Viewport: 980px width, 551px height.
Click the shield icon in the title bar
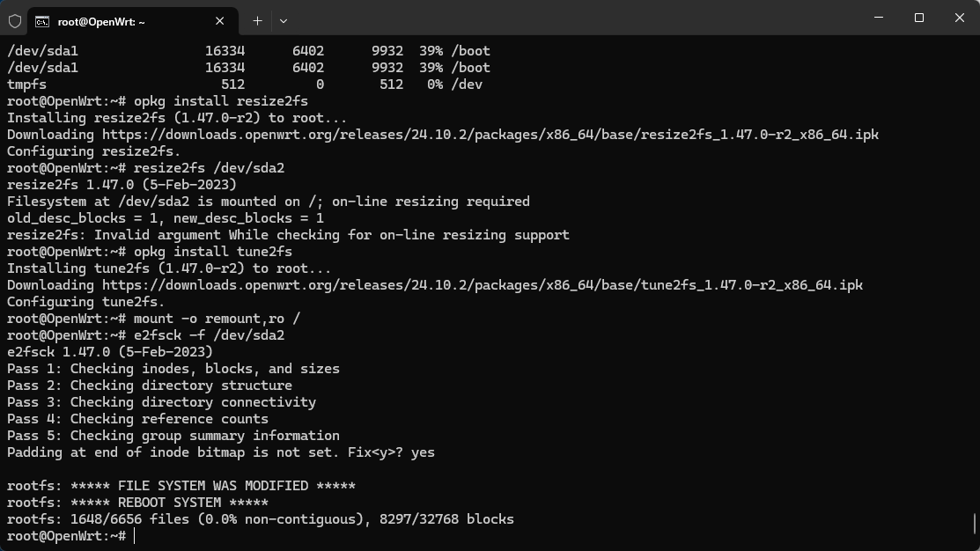pyautogui.click(x=15, y=21)
